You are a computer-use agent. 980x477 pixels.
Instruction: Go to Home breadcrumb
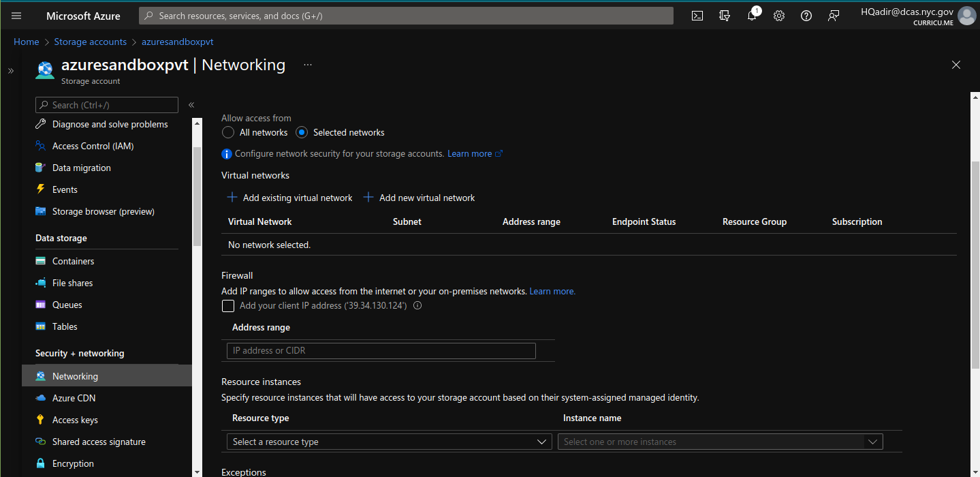[x=27, y=42]
